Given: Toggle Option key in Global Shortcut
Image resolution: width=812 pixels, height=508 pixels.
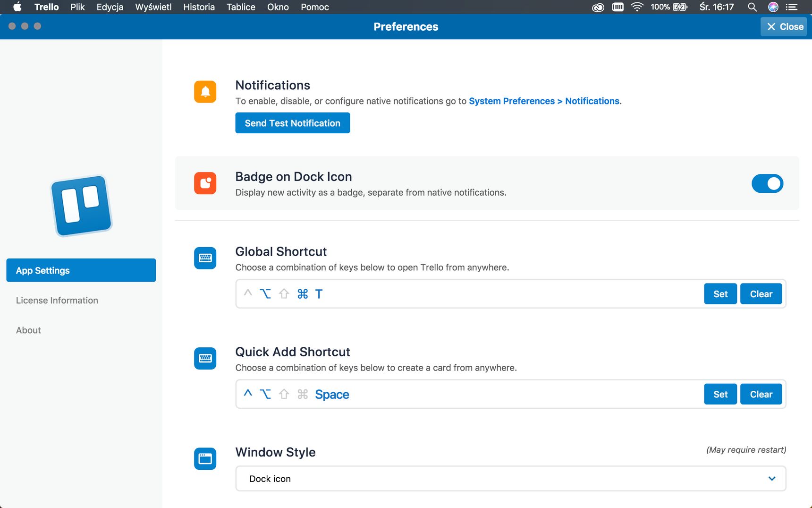Looking at the screenshot, I should tap(265, 294).
